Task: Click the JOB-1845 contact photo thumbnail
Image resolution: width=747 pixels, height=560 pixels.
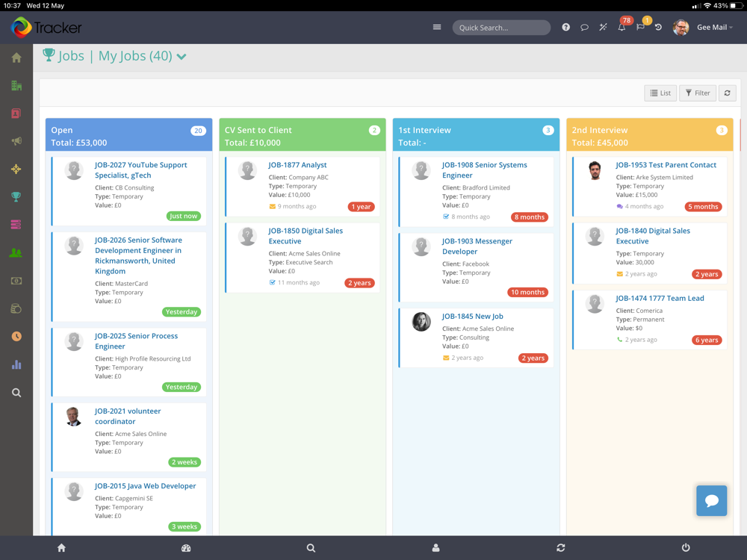Action: (x=421, y=322)
